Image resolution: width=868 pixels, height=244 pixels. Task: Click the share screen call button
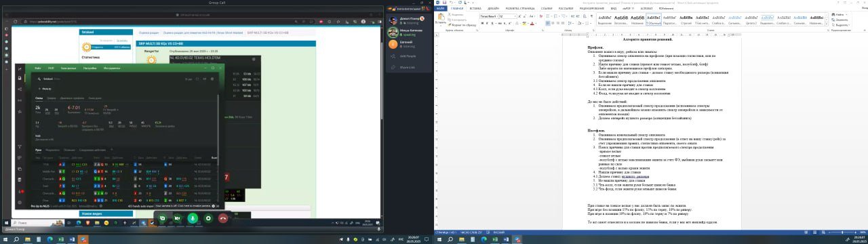click(x=162, y=218)
